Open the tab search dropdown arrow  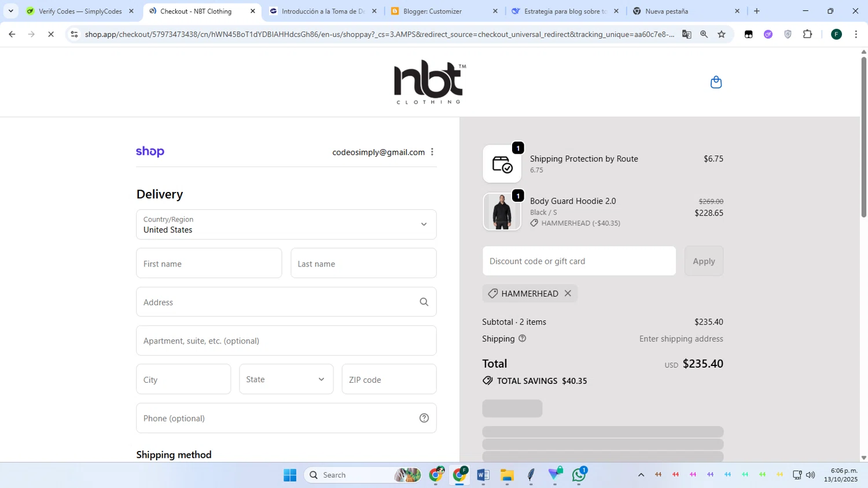point(10,11)
